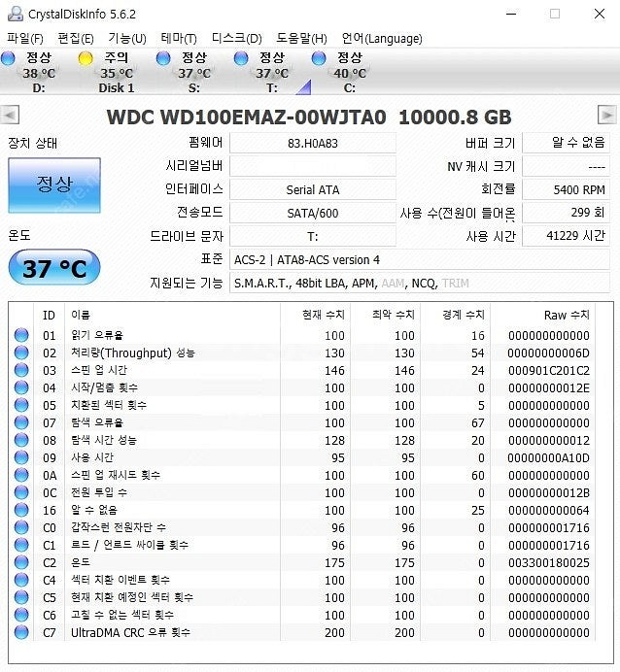620x672 pixels.
Task: Click status orb for attribute C2 온도
Action: pyautogui.click(x=21, y=562)
